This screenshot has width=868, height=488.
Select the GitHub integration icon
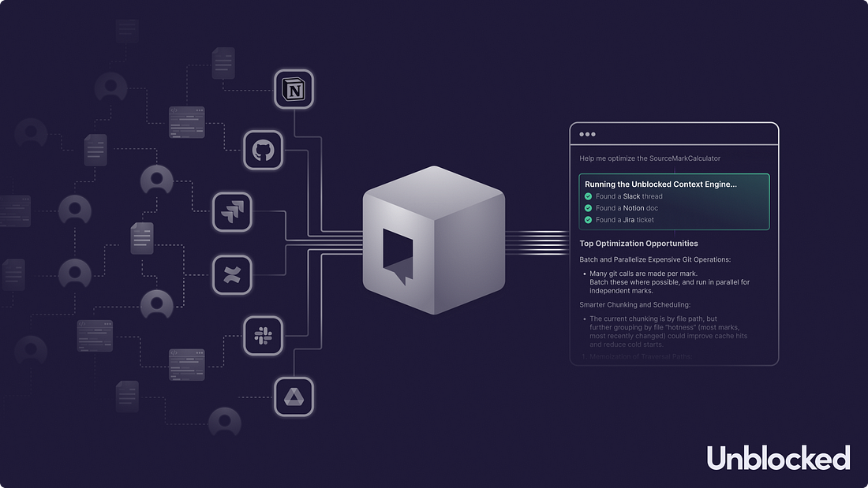[x=263, y=150]
